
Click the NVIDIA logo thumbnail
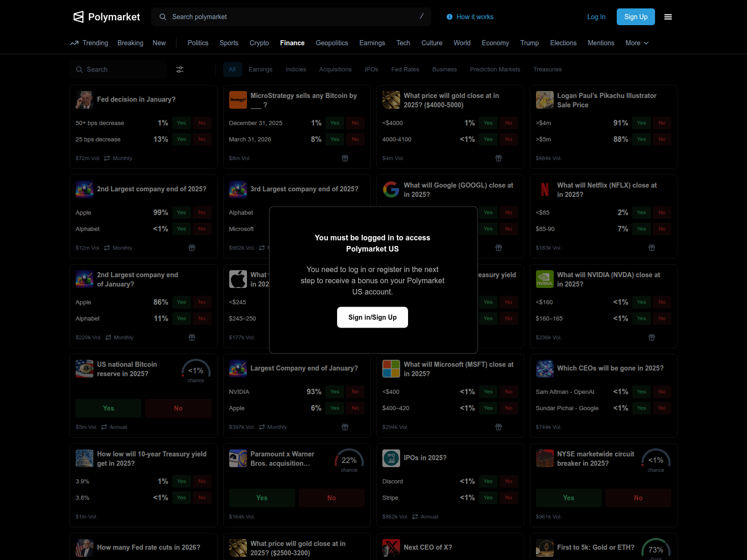[545, 279]
